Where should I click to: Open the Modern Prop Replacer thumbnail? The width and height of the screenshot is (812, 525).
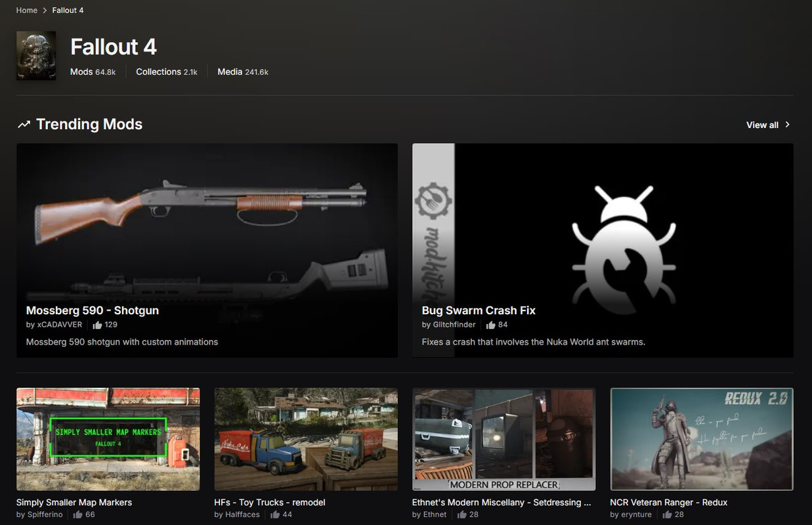coord(504,439)
